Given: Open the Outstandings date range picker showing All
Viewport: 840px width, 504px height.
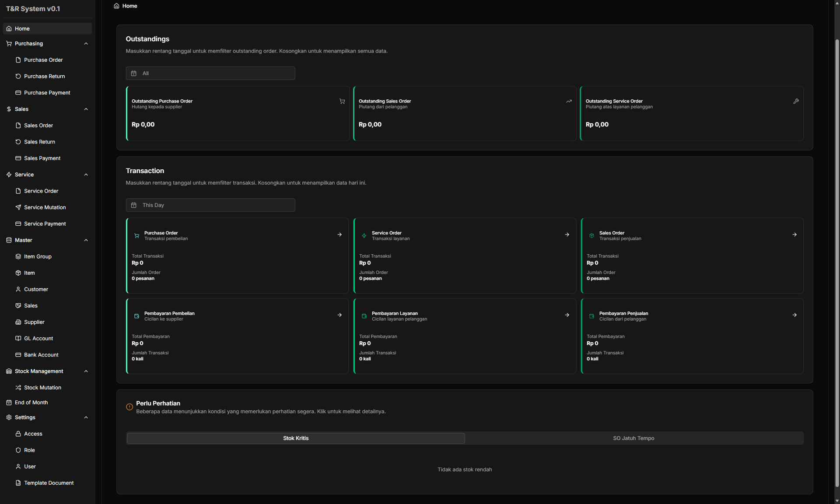Looking at the screenshot, I should click(x=210, y=73).
